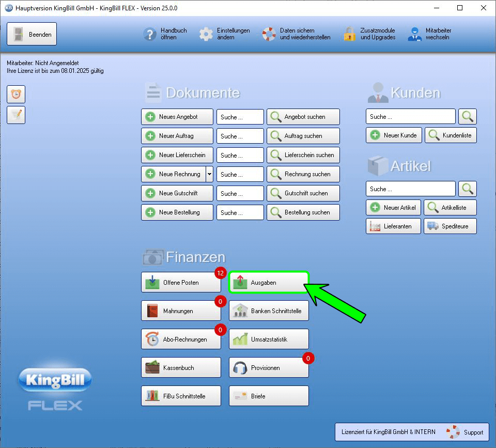
Task: Focus the Rechnung search field
Action: (240, 174)
